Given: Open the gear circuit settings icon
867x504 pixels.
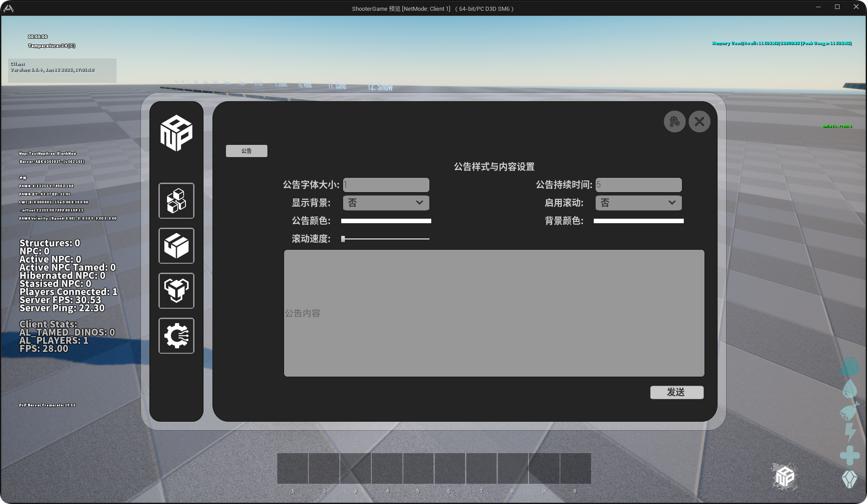Looking at the screenshot, I should (176, 336).
